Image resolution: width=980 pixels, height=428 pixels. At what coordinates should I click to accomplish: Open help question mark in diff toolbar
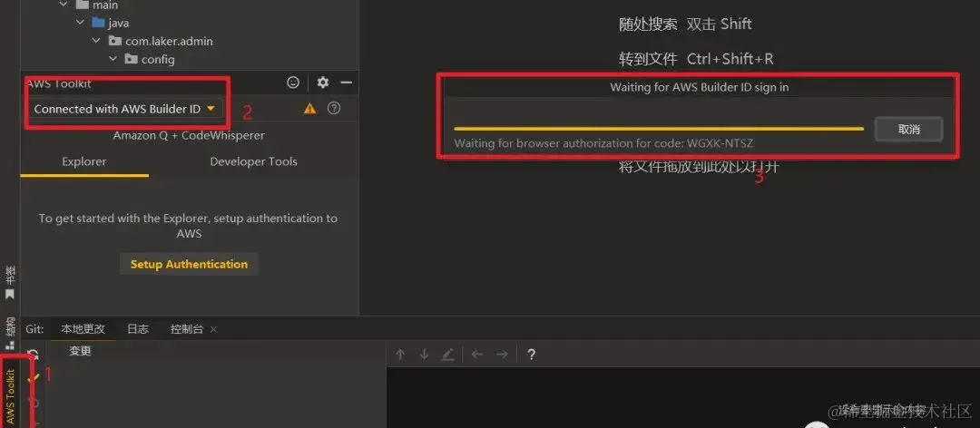[x=531, y=355]
